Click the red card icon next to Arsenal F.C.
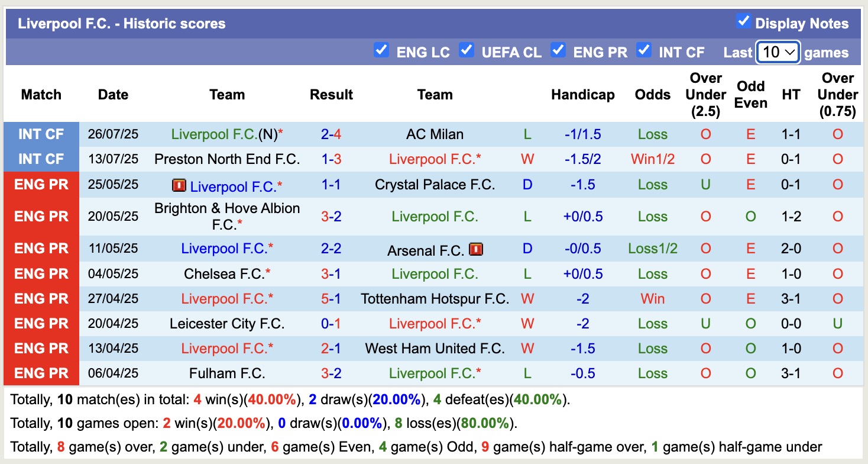This screenshot has height=464, width=868. click(476, 250)
